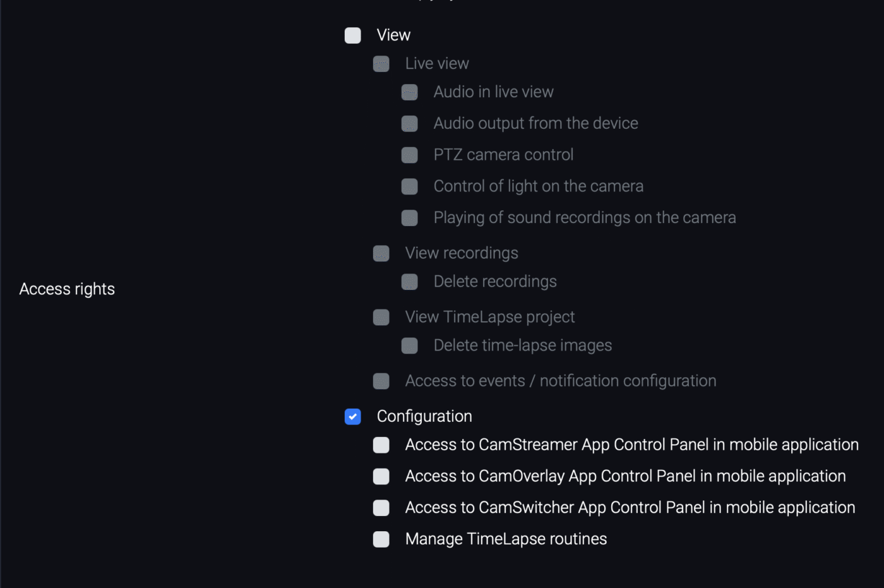Click the View label text
Image resolution: width=884 pixels, height=588 pixels.
pyautogui.click(x=393, y=35)
